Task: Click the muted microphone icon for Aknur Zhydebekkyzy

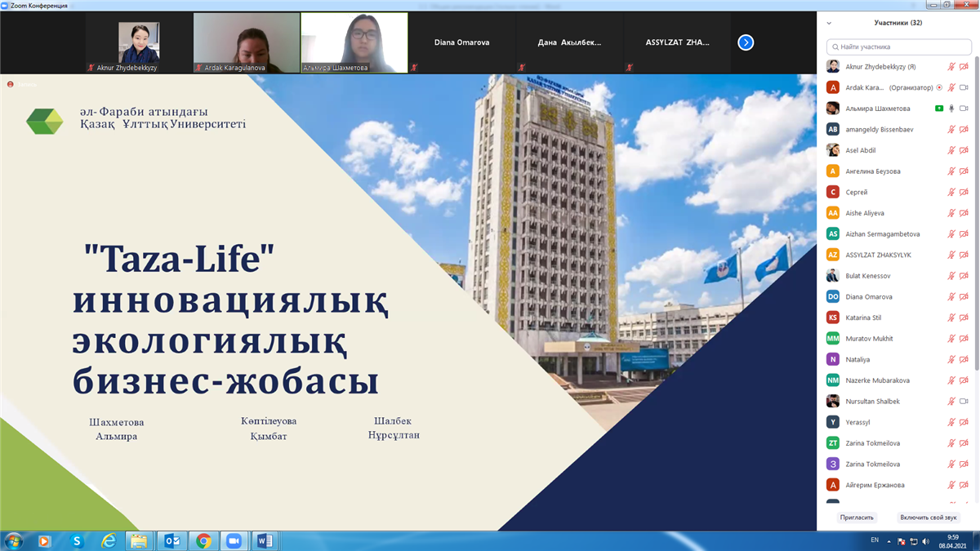Action: 951,67
